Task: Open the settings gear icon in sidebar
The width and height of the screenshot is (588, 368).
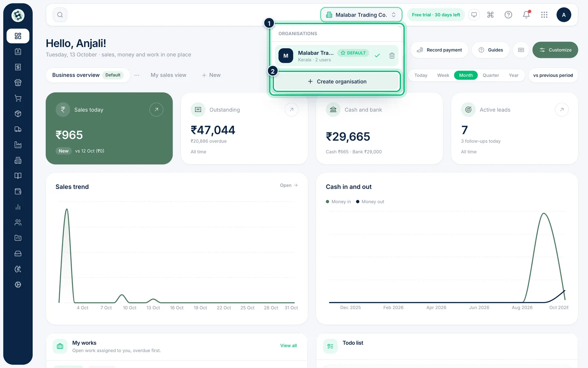Action: (x=18, y=284)
